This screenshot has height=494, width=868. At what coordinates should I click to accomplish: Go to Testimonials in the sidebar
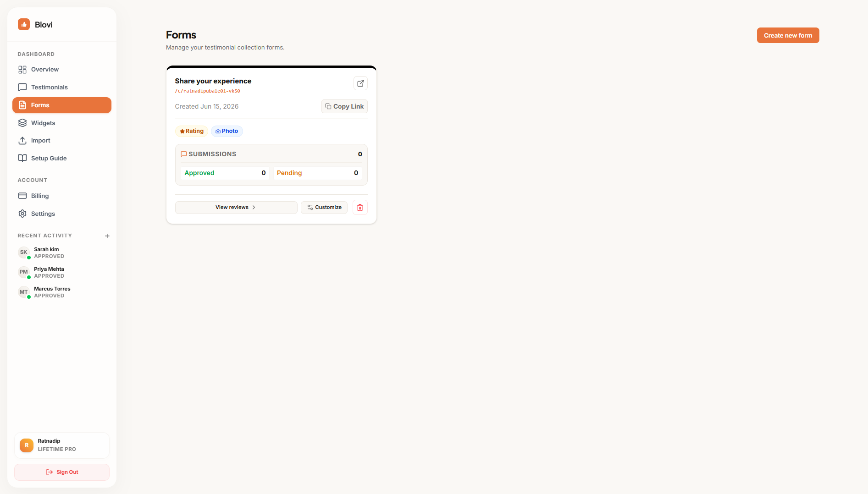click(x=62, y=87)
